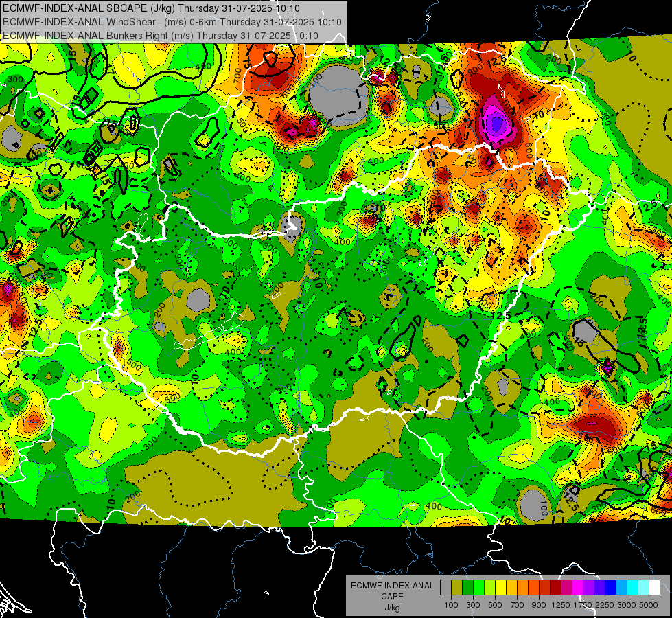Click the ECMWF-INDEX-ANAL legend title
The height and width of the screenshot is (618, 672).
click(x=393, y=586)
